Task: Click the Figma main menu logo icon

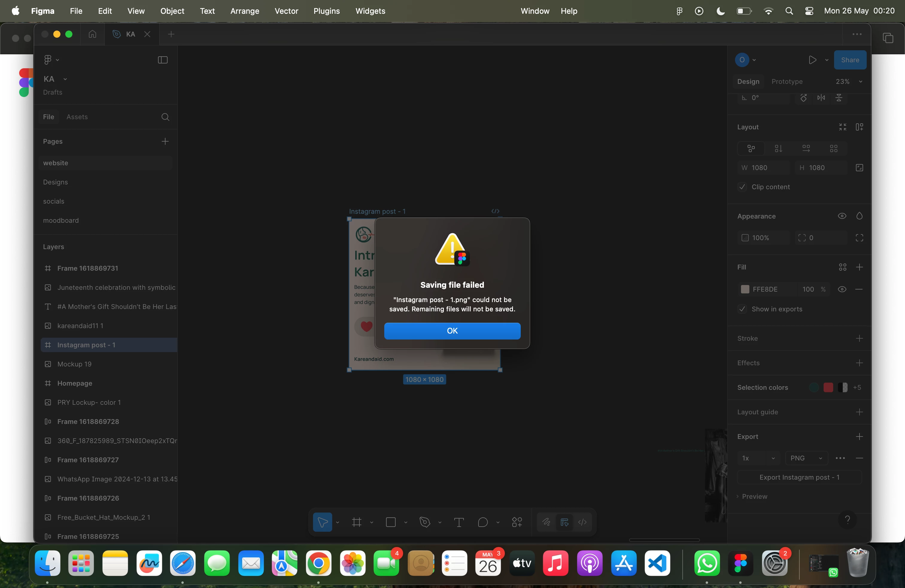Action: point(48,60)
